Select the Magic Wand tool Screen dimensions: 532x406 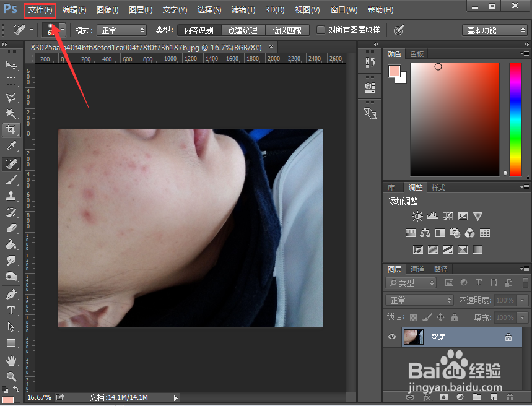pos(11,113)
